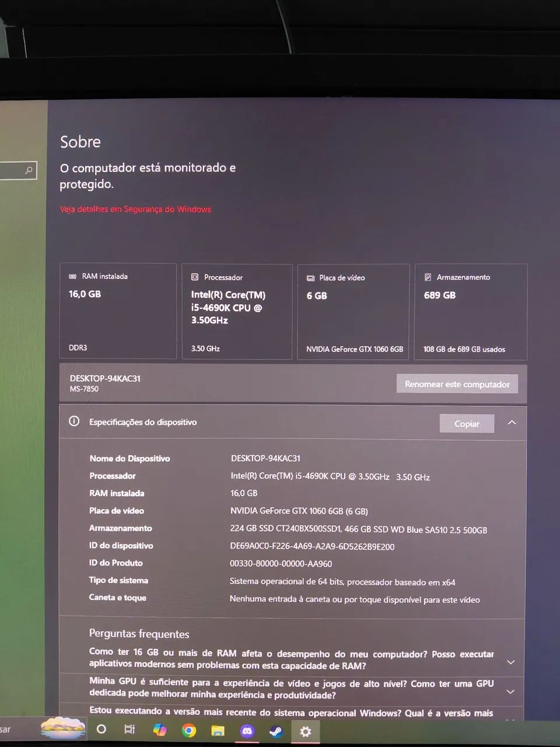Click the Settings gear on the taskbar
This screenshot has height=747, width=560.
pyautogui.click(x=305, y=731)
